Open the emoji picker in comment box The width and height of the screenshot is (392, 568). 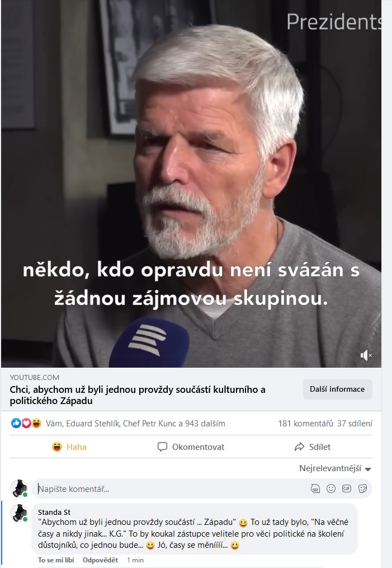[331, 489]
